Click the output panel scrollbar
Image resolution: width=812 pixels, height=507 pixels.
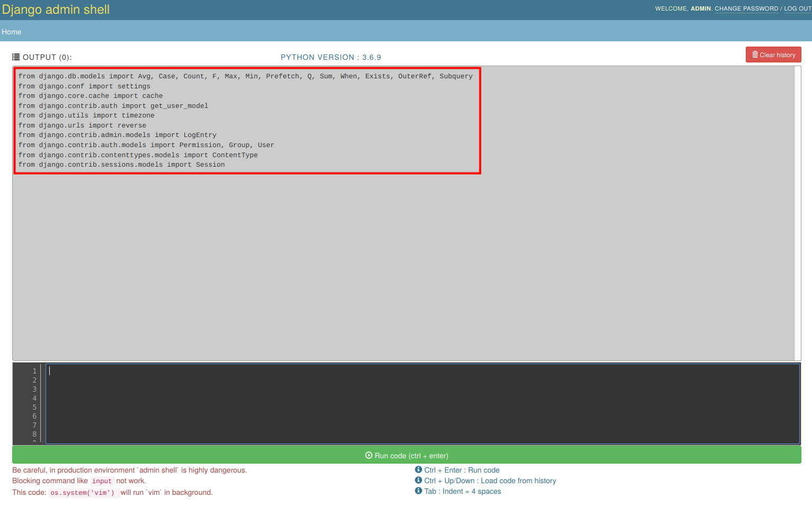tap(798, 213)
